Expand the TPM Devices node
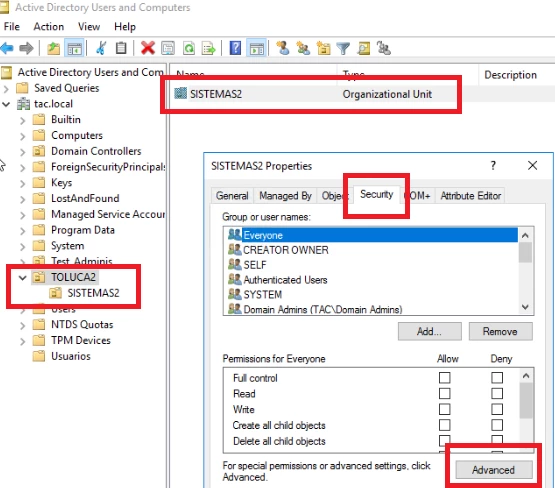This screenshot has width=555, height=488. point(23,341)
